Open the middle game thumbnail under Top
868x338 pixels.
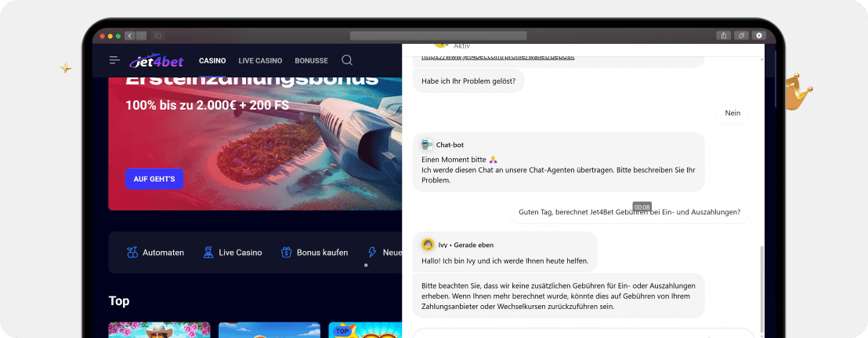[x=269, y=329]
